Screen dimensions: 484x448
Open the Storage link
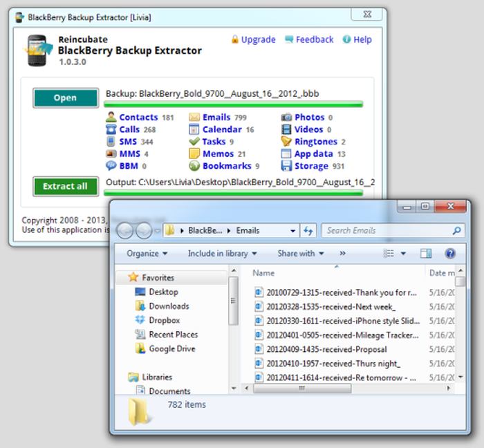tap(311, 166)
